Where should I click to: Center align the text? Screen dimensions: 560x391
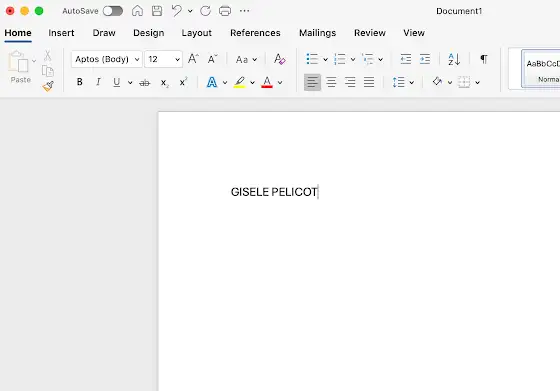[x=331, y=82]
